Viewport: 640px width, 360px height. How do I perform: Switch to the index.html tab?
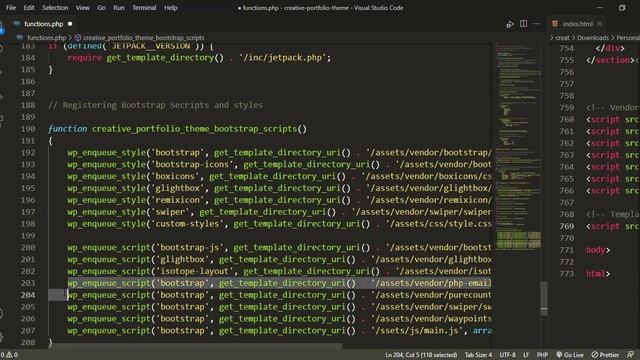578,24
